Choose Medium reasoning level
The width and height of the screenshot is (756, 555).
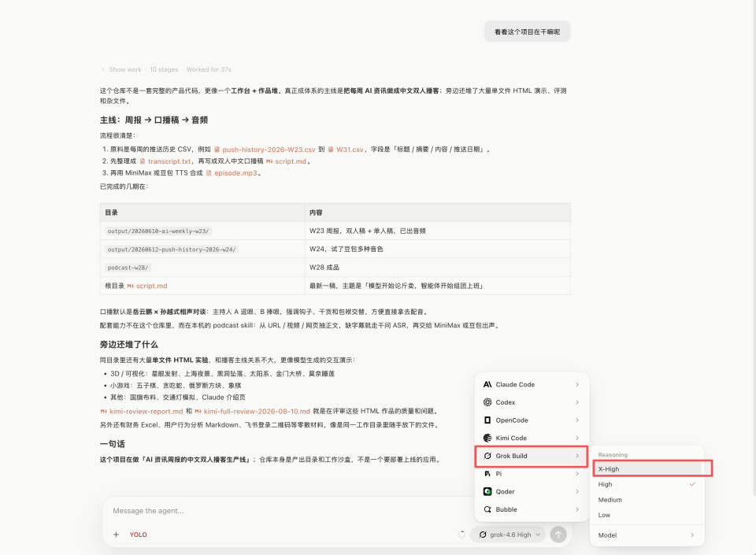[x=647, y=500]
